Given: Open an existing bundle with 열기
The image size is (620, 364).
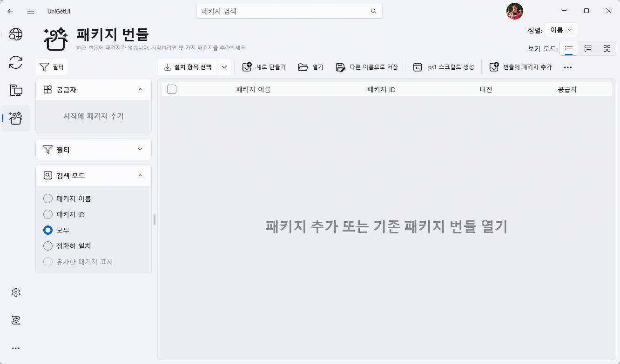Looking at the screenshot, I should (311, 67).
